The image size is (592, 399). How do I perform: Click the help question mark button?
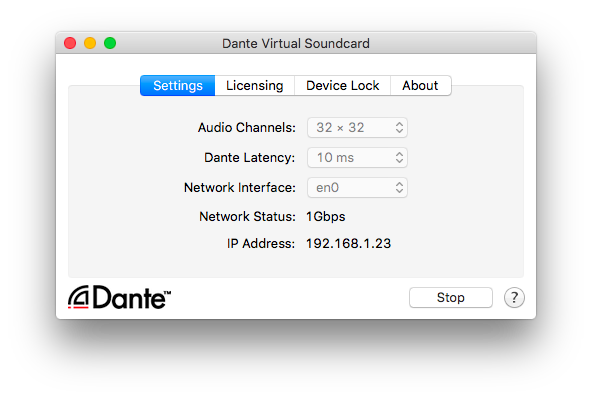[514, 297]
